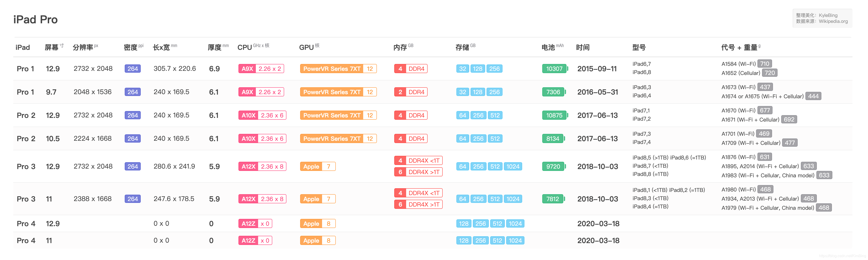This screenshot has width=868, height=260.
Task: Click the 电池 column header
Action: coord(548,48)
